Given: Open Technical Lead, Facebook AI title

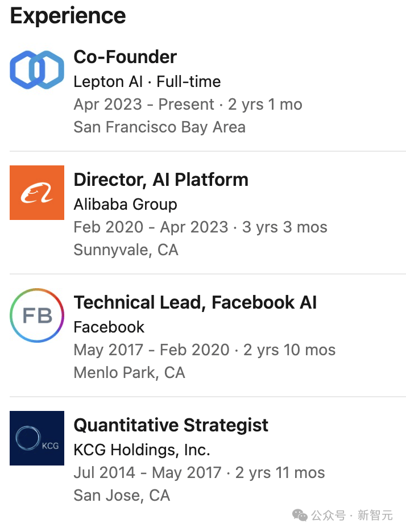Looking at the screenshot, I should click(x=195, y=302).
